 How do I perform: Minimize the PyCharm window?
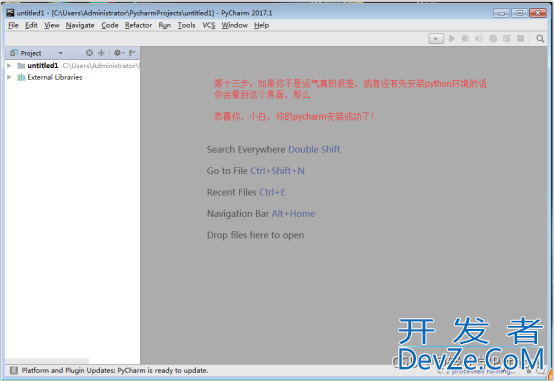point(501,13)
